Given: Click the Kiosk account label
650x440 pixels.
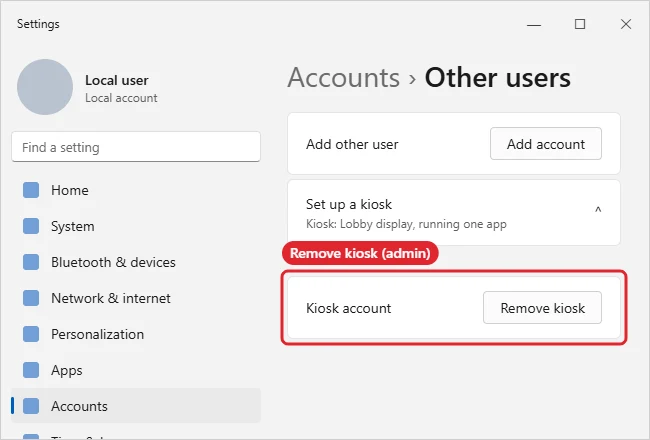Looking at the screenshot, I should click(x=348, y=308).
